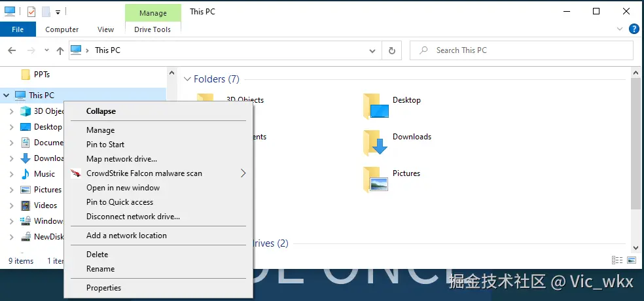The width and height of the screenshot is (644, 301).
Task: Select Music in the navigation tree
Action: click(45, 174)
